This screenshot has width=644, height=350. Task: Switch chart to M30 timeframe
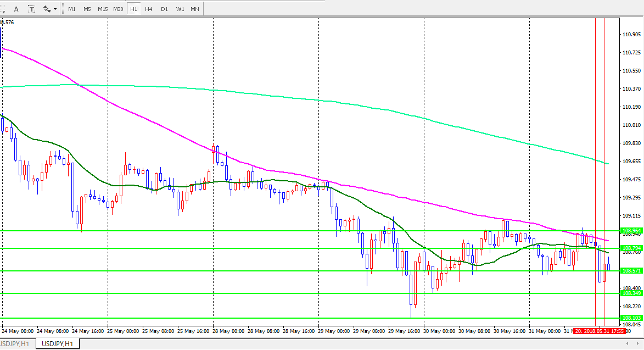point(118,9)
